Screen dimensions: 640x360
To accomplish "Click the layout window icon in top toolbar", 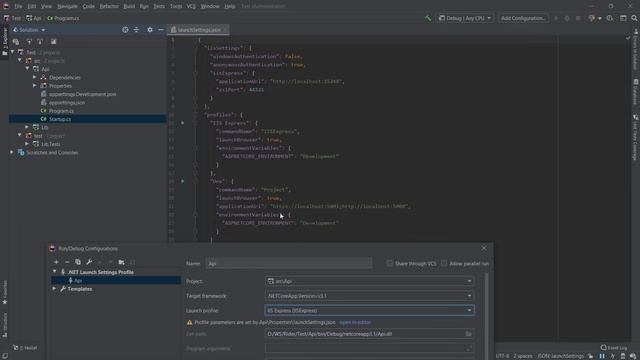I will (623, 18).
